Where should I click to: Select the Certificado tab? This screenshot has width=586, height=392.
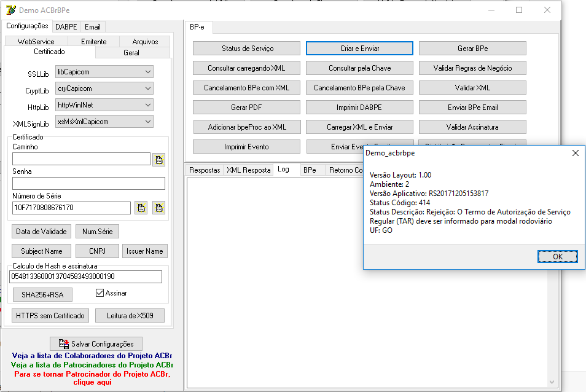[49, 52]
